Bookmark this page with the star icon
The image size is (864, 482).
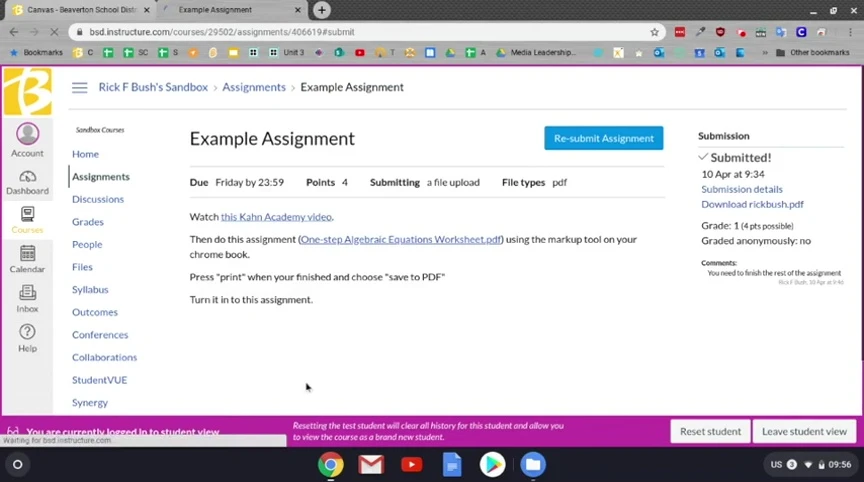654,32
